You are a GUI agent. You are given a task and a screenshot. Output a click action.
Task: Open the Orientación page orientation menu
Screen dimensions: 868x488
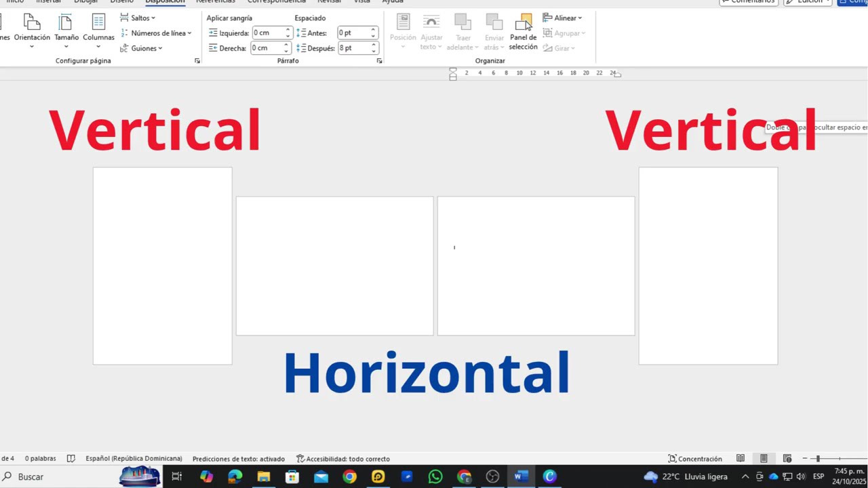point(32,31)
